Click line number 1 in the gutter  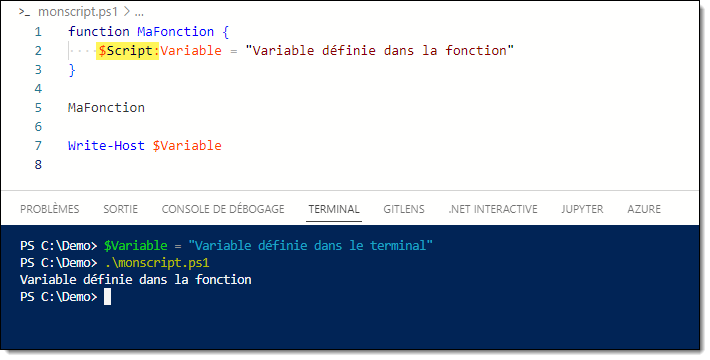pyautogui.click(x=38, y=32)
